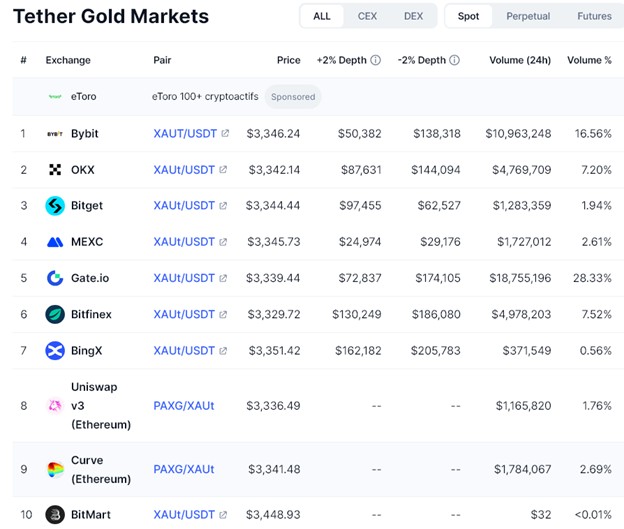This screenshot has height=529, width=624.
Task: Click the OKX exchange logo icon
Action: pos(56,170)
